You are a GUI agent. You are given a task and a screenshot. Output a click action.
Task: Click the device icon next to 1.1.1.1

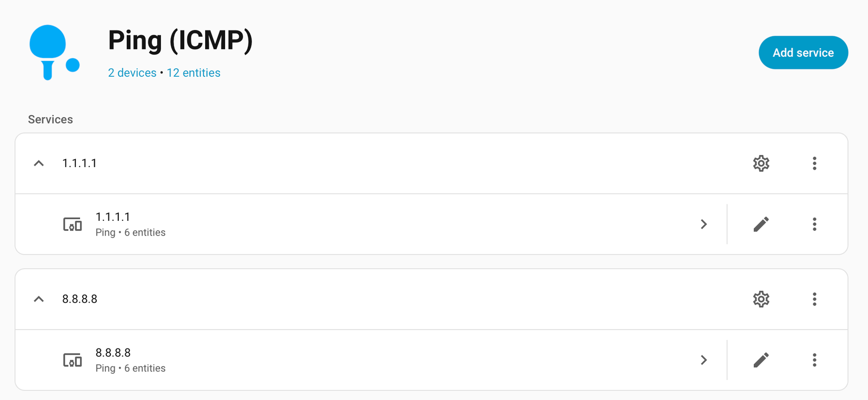tap(73, 224)
